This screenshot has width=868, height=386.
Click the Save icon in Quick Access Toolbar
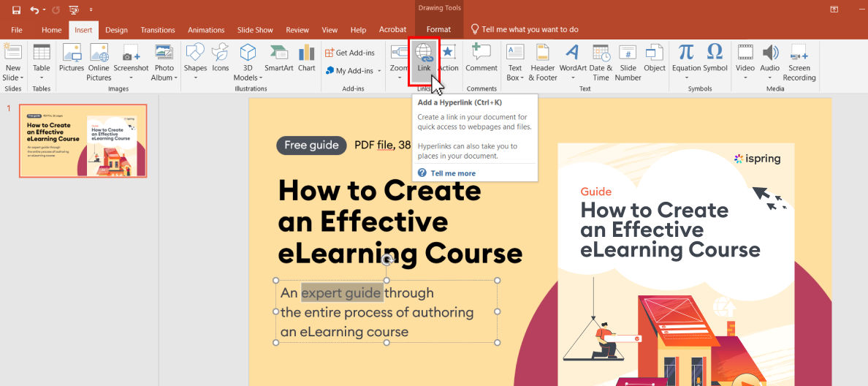click(x=16, y=10)
